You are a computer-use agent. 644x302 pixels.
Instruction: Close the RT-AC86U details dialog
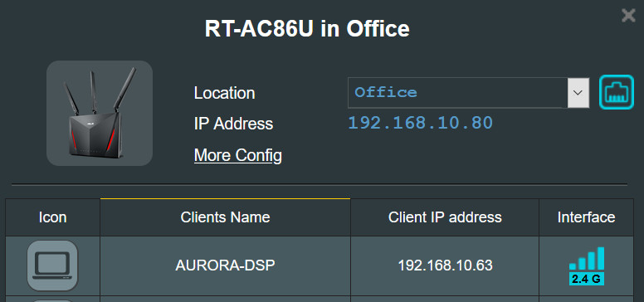click(x=628, y=16)
